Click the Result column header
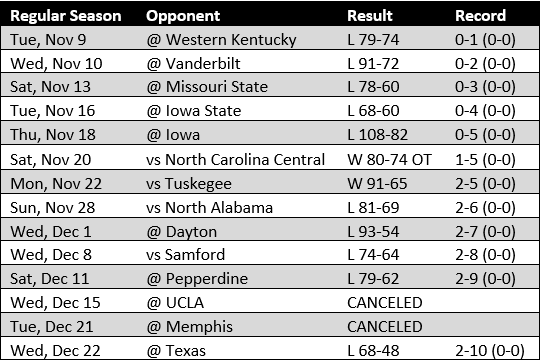The width and height of the screenshot is (540, 360). 370,16
